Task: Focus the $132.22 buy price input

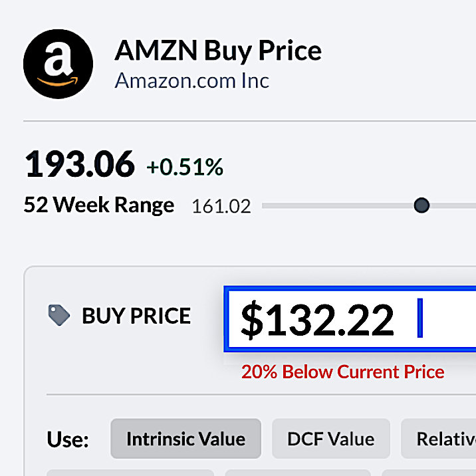Action: click(350, 319)
